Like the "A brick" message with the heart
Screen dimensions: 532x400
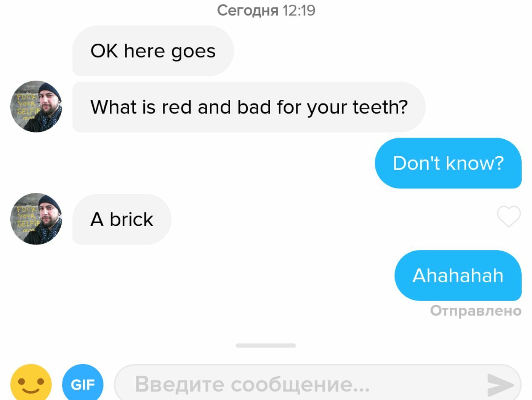(x=509, y=216)
